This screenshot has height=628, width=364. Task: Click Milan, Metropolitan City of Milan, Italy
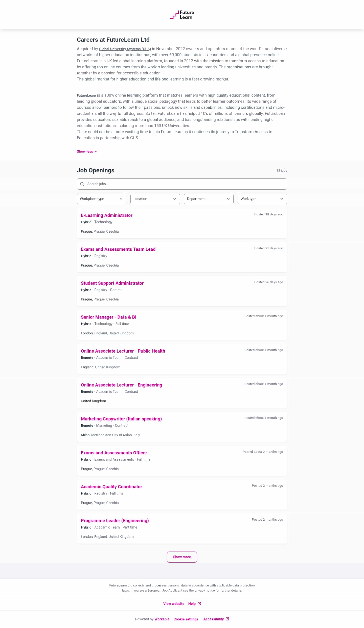110,435
